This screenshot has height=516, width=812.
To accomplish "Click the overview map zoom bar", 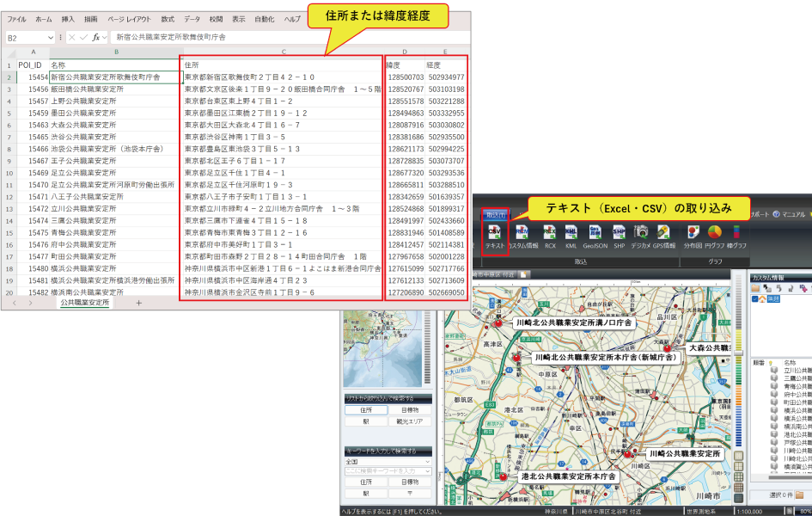I will 428,347.
